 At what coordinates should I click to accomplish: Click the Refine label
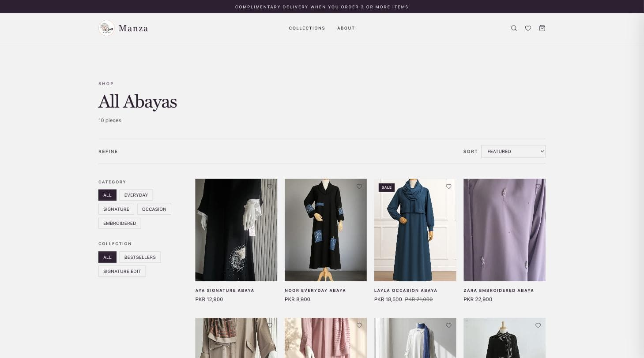[x=108, y=152]
